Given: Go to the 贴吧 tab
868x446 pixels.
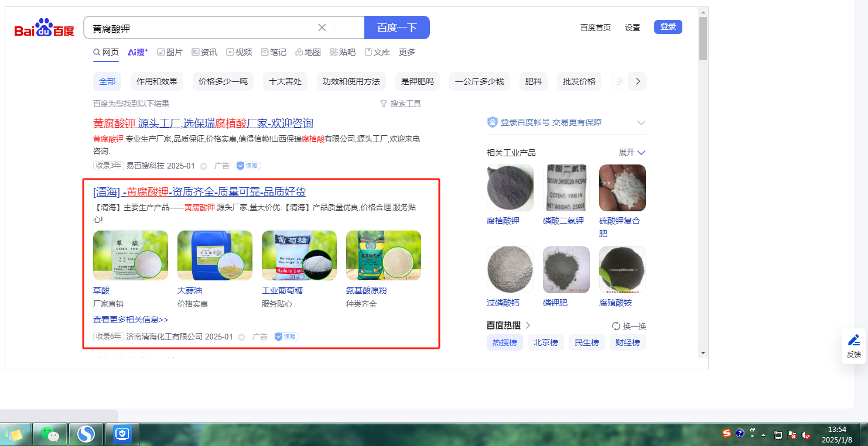Looking at the screenshot, I should tap(343, 52).
